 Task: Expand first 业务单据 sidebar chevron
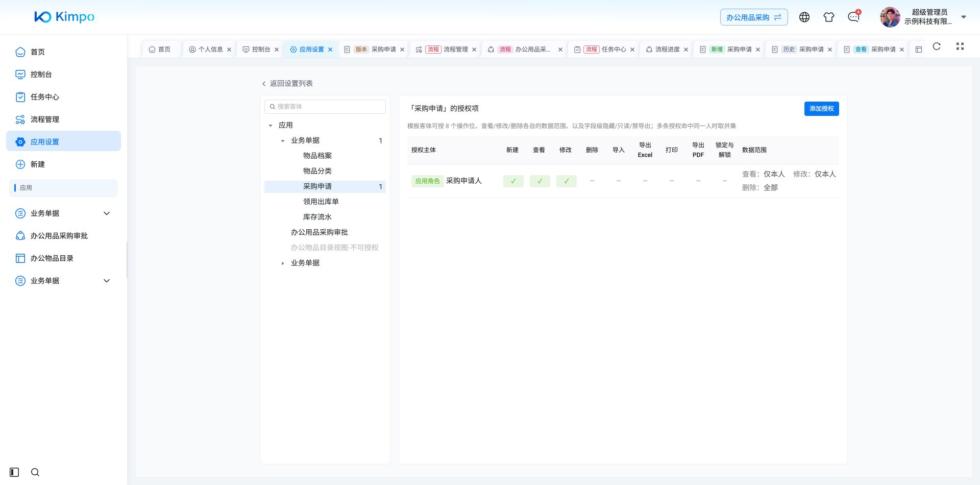click(x=107, y=213)
